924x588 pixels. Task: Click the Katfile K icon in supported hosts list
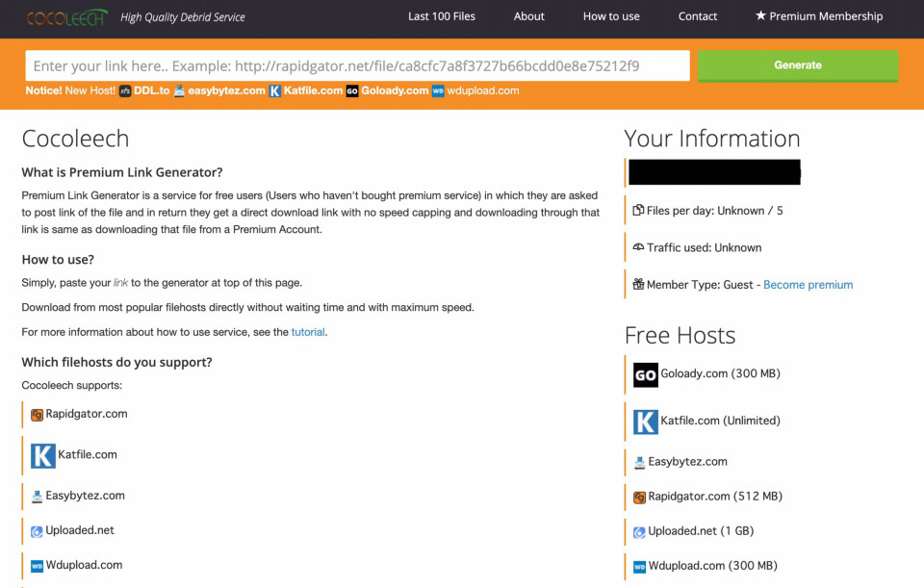[43, 455]
